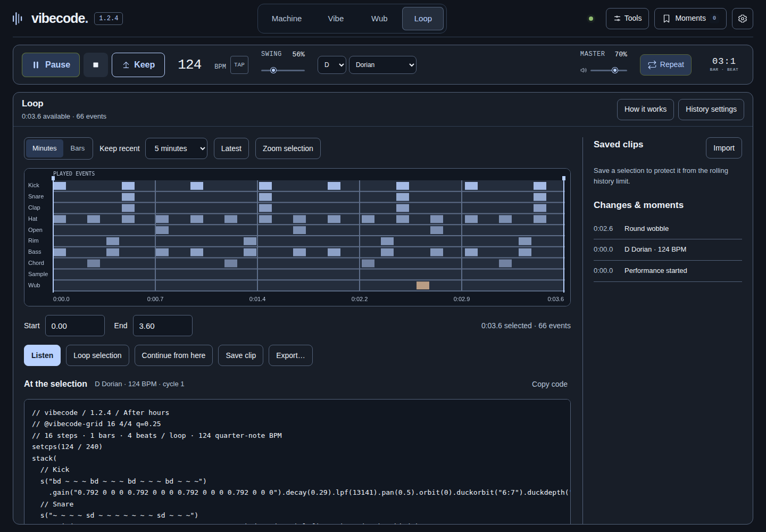Click the 124 BPM tempo value
Image resolution: width=766 pixels, height=532 pixels.
click(189, 64)
